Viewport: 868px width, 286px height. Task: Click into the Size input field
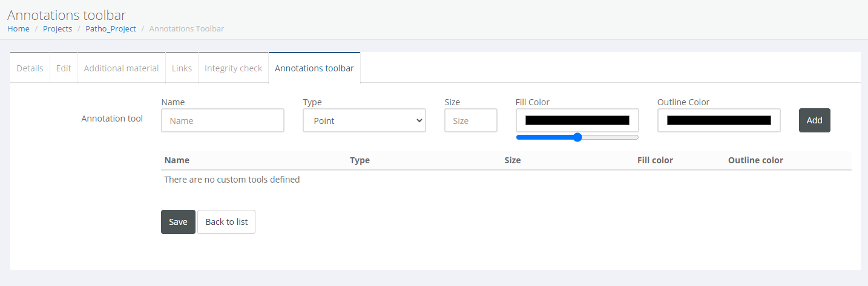pos(470,120)
